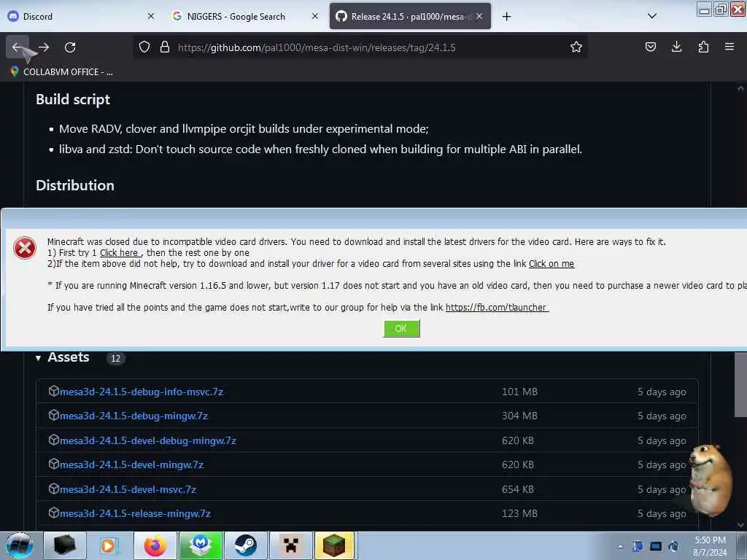
Task: Go back to the previous page
Action: pyautogui.click(x=18, y=47)
